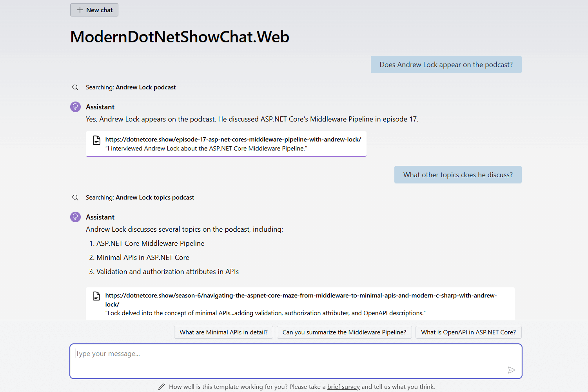Click the send message arrow icon
588x392 pixels.
point(511,370)
